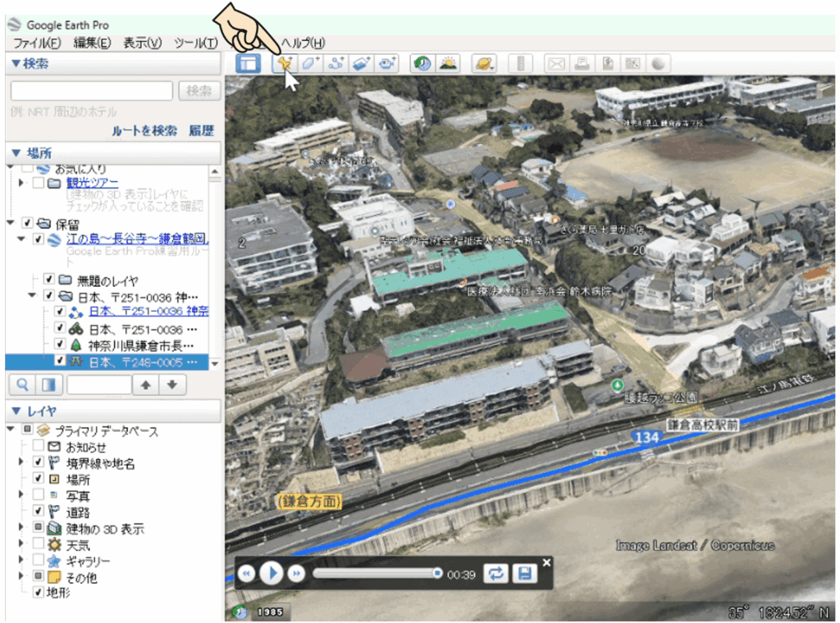
Task: Check the 写真 layer checkbox
Action: pyautogui.click(x=39, y=496)
